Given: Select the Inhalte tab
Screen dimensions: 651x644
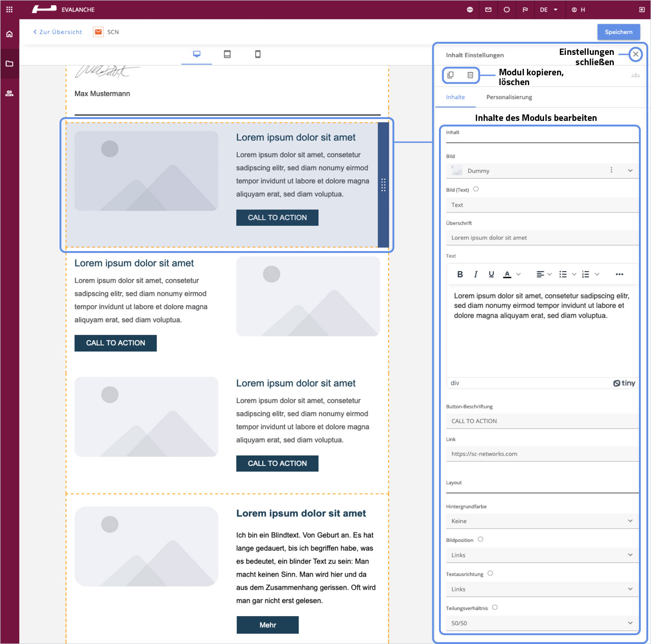Looking at the screenshot, I should pyautogui.click(x=455, y=97).
